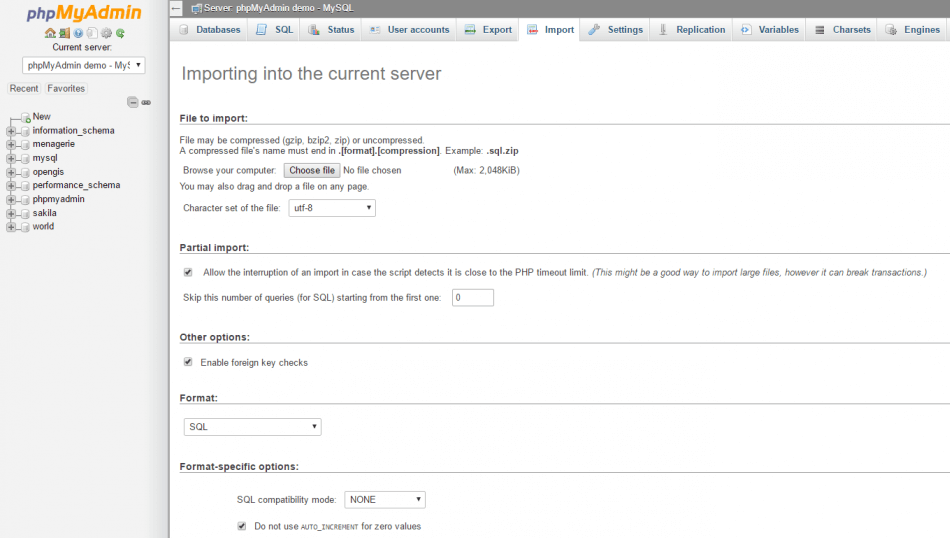Viewport: 950px width, 538px height.
Task: Switch to the SQL tab
Action: click(274, 30)
